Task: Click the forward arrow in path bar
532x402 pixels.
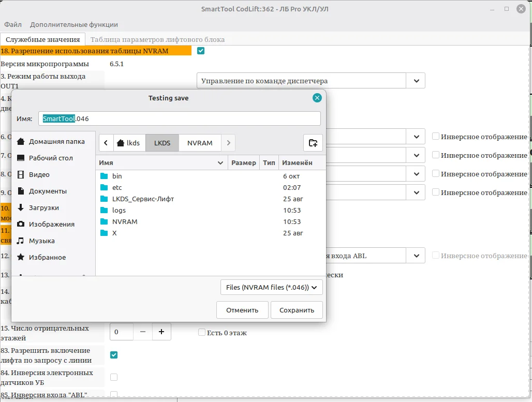Action: (x=228, y=143)
